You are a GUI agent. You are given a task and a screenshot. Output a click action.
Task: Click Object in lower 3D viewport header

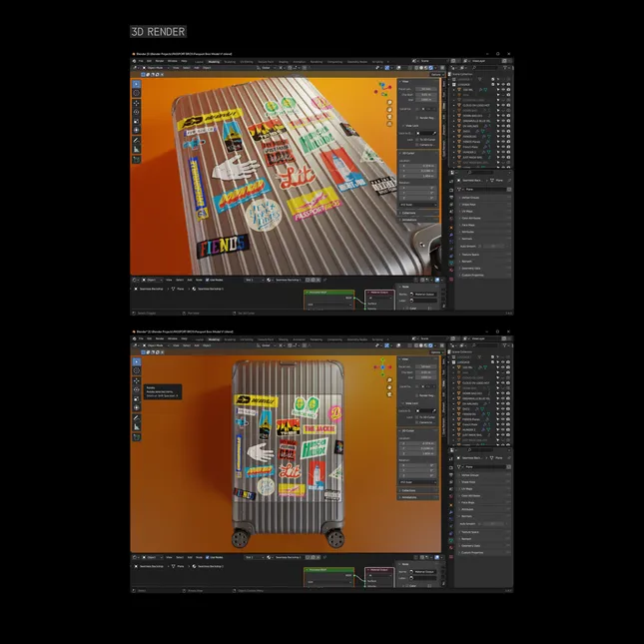pos(207,345)
